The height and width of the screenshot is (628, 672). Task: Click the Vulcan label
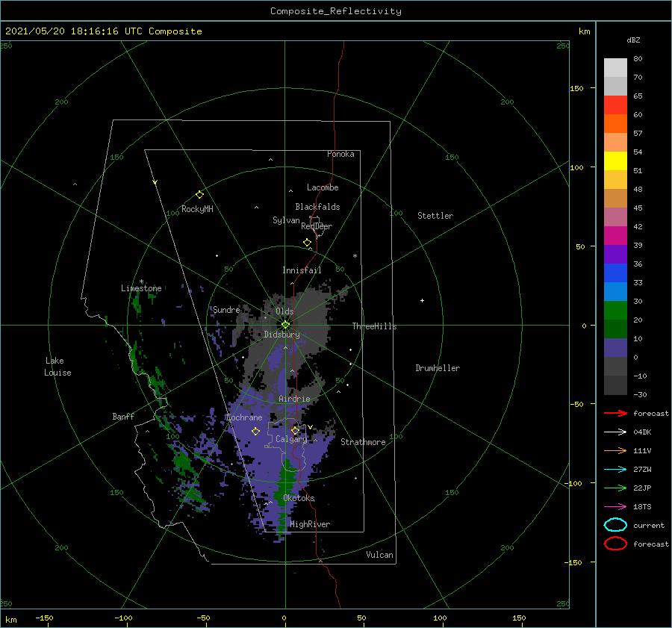[x=379, y=555]
